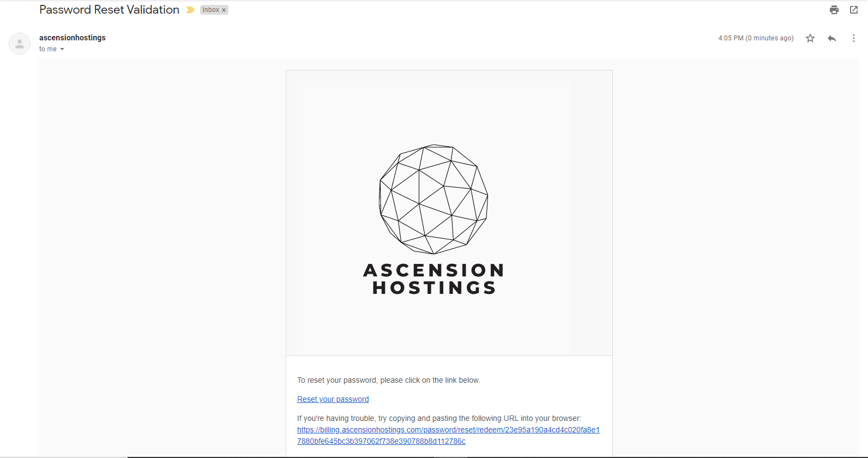Click the Inbox label tag
868x458 pixels.
[210, 10]
